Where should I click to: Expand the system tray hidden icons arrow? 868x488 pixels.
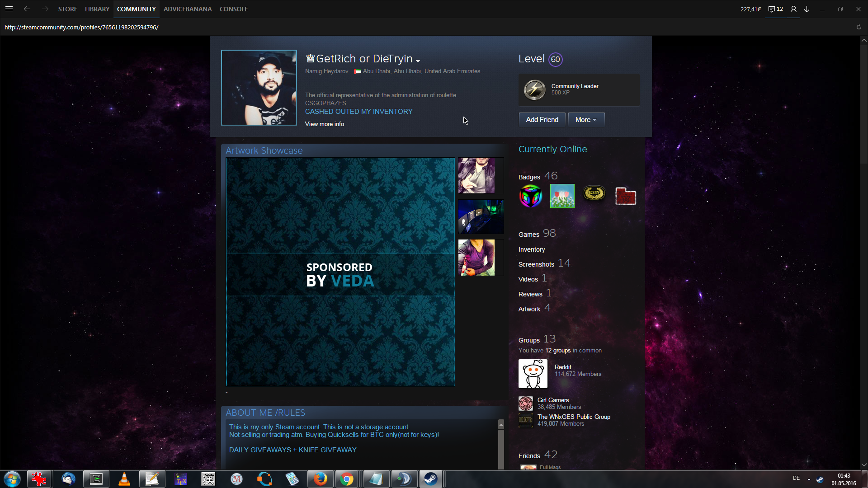809,479
